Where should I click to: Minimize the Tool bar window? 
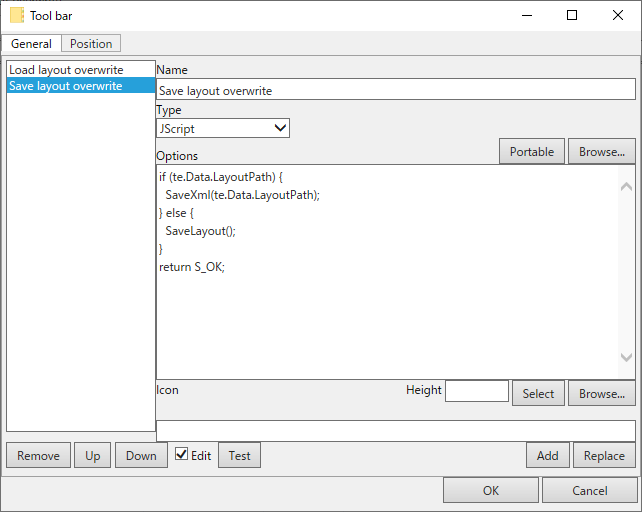pos(527,16)
